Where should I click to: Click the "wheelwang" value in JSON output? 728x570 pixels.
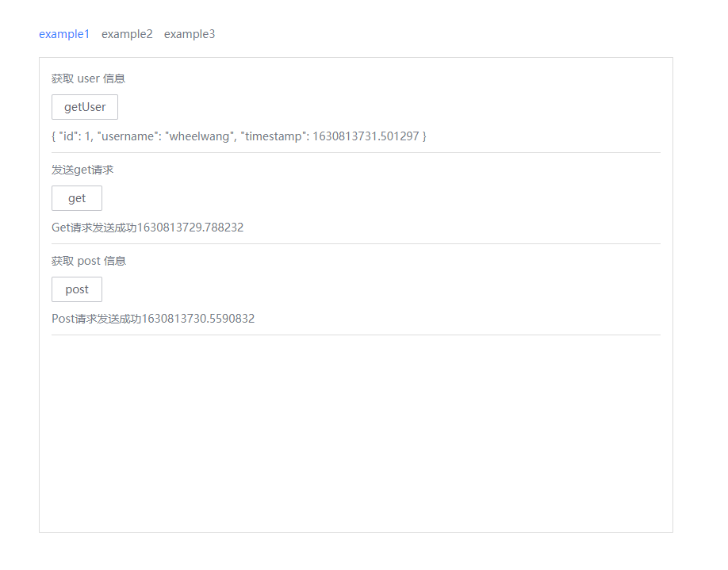199,136
